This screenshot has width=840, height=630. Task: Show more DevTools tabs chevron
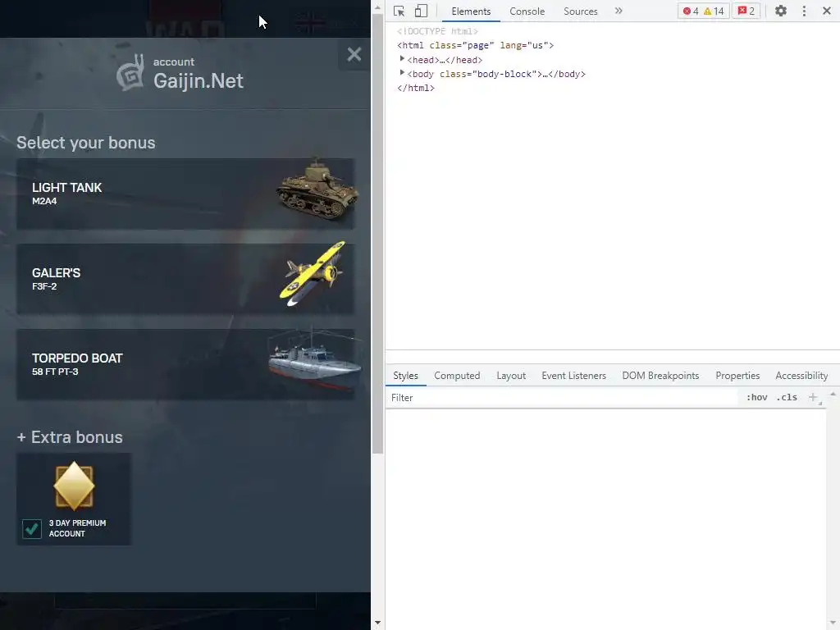point(619,11)
